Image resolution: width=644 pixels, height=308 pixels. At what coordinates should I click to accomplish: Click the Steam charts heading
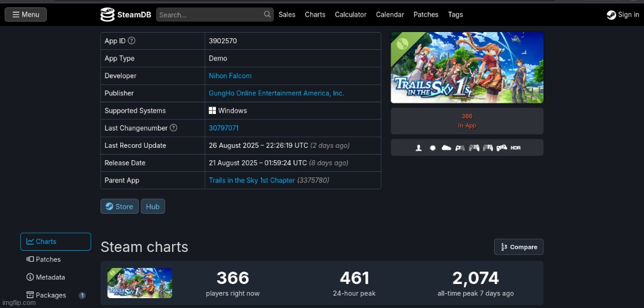coord(144,247)
